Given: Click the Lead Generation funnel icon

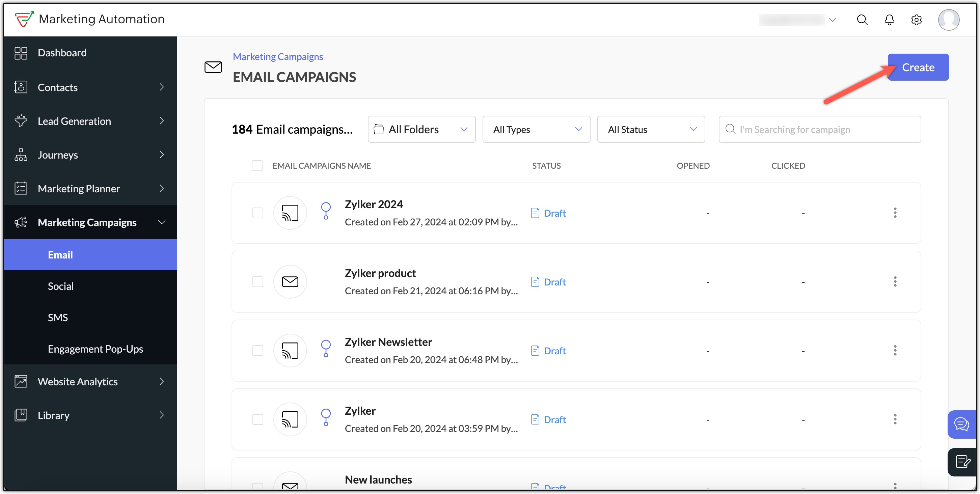Looking at the screenshot, I should coord(21,121).
